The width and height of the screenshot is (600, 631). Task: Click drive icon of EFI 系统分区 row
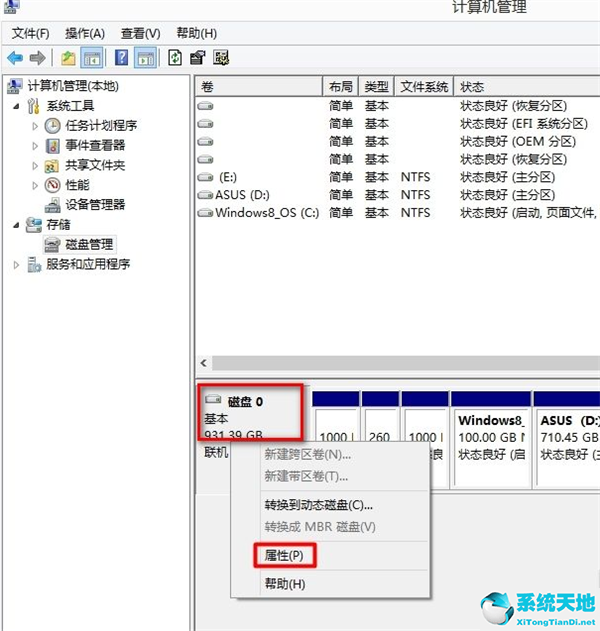coord(205,124)
